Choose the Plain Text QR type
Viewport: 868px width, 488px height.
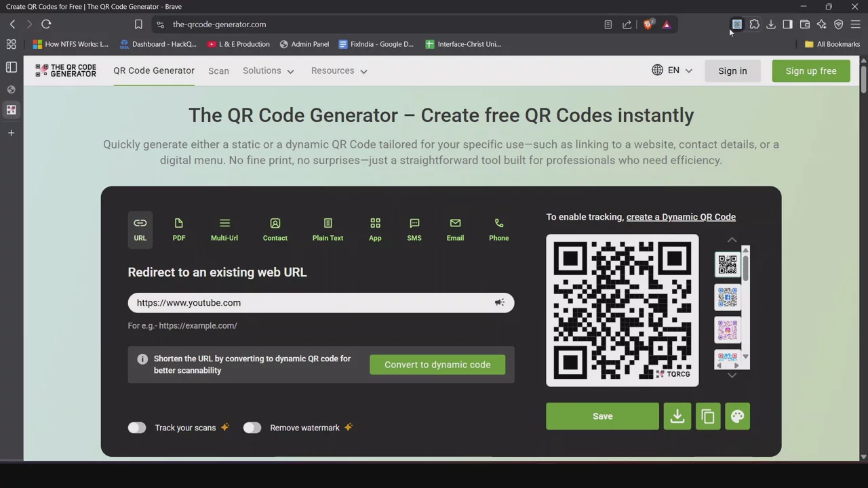[328, 230]
